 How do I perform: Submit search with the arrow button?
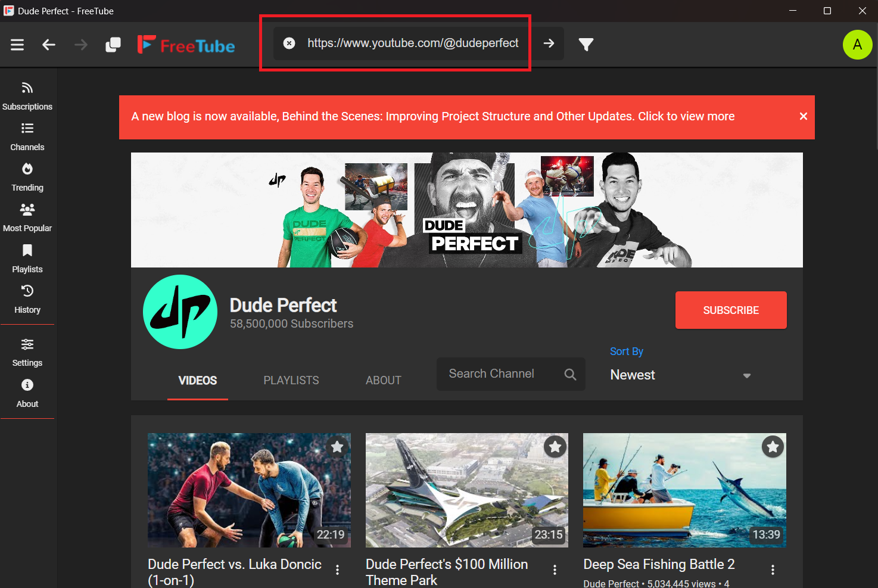[x=549, y=43]
